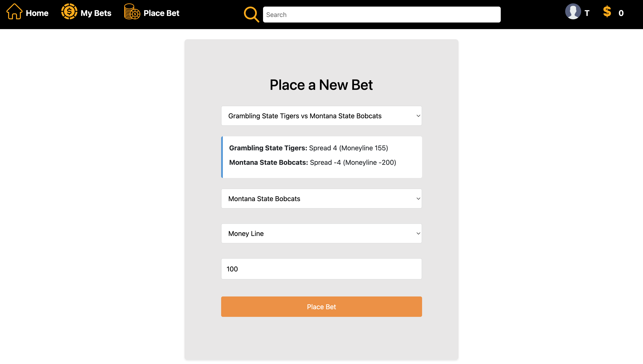This screenshot has height=364, width=643.
Task: Expand the game selection chevron
Action: pos(418,116)
